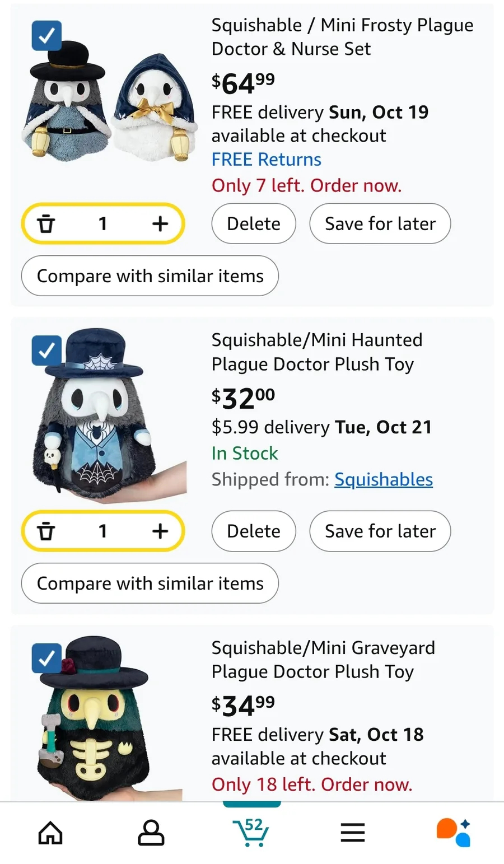This screenshot has height=864, width=504.
Task: Increase quantity of Haunted Plague Doctor
Action: (x=160, y=531)
